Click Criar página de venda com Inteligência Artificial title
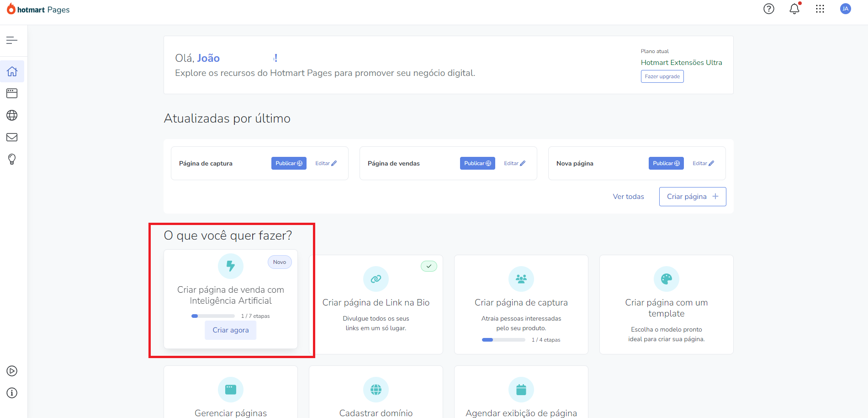Viewport: 868px width, 418px height. coord(231,295)
